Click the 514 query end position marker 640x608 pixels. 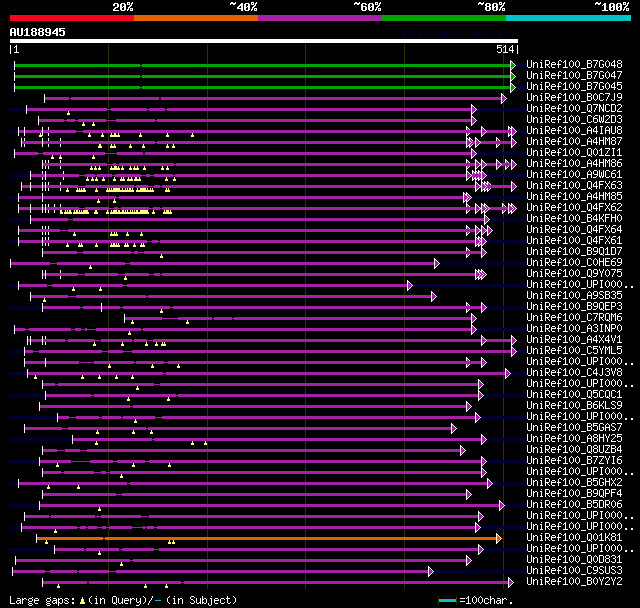point(506,49)
